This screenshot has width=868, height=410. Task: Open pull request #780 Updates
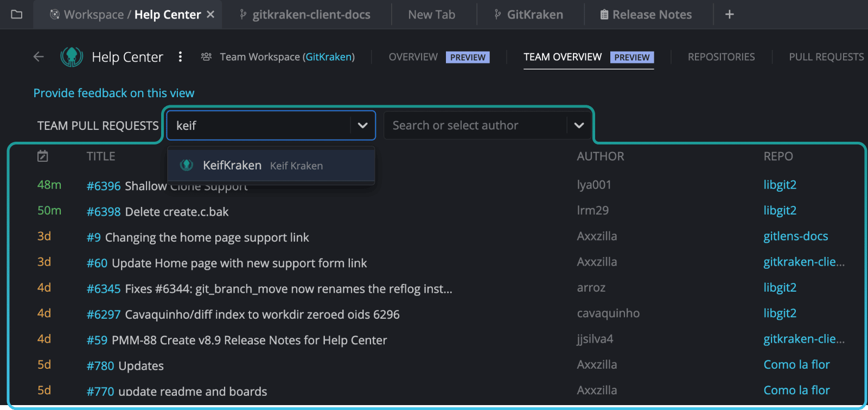point(125,366)
